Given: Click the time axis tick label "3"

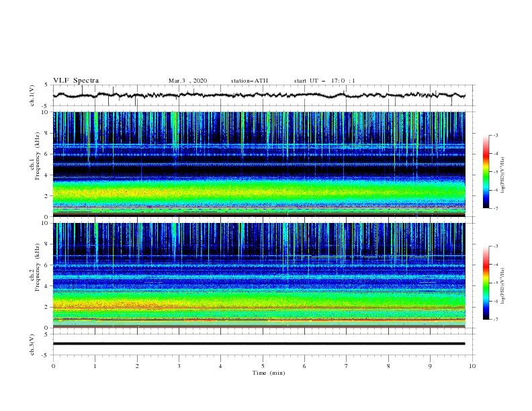Looking at the screenshot, I should point(179,366).
